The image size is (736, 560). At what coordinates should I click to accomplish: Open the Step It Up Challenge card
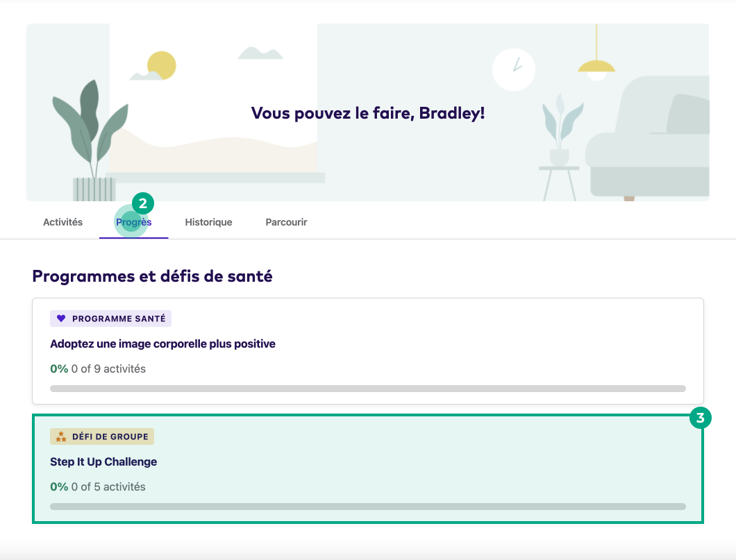click(103, 461)
